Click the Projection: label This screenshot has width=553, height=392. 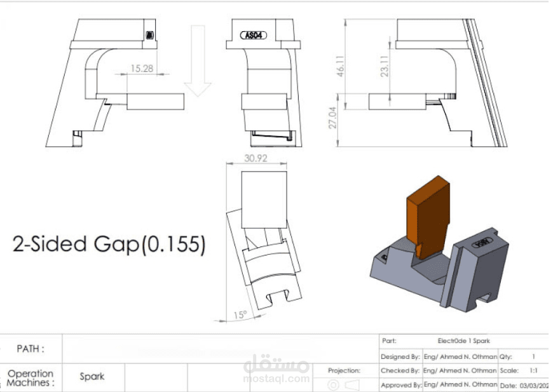tap(345, 370)
